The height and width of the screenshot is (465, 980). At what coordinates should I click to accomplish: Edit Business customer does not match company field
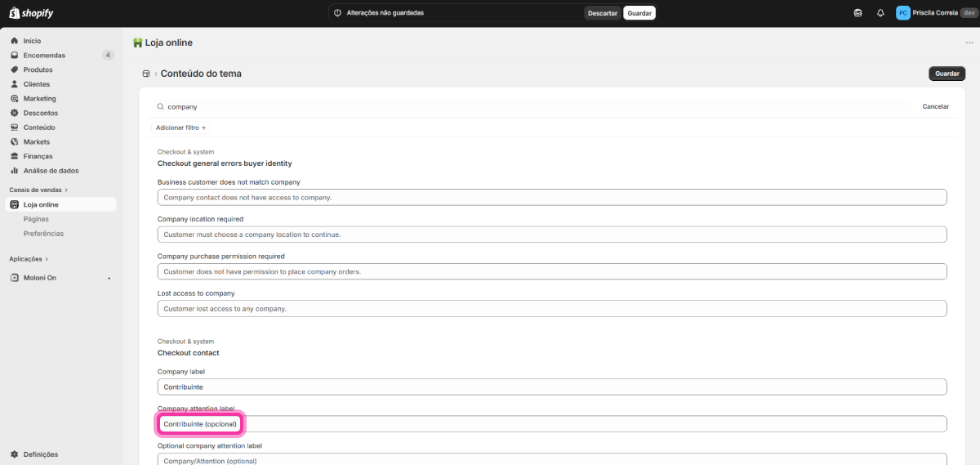pos(552,197)
